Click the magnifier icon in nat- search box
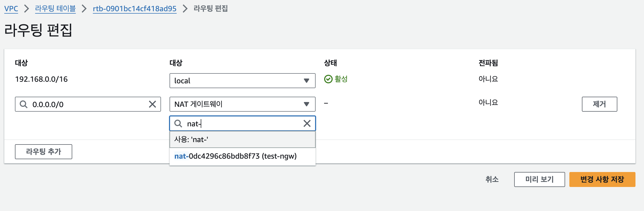This screenshot has height=211, width=644. pyautogui.click(x=178, y=123)
